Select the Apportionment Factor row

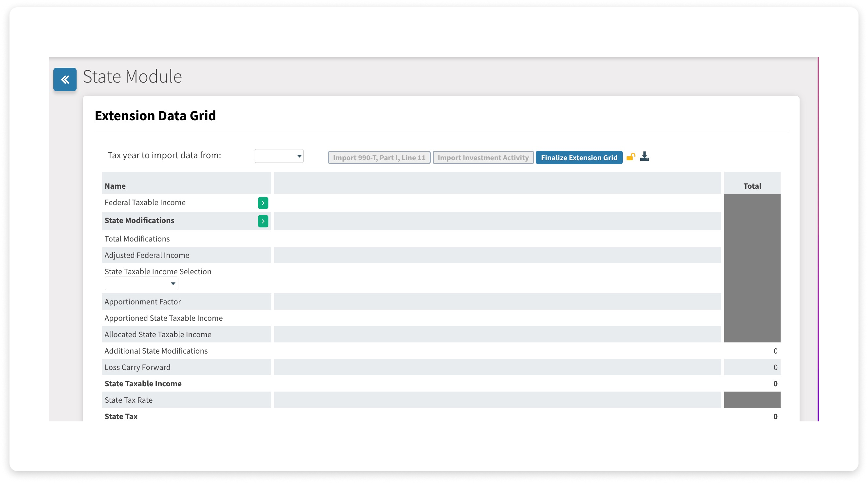click(x=142, y=302)
